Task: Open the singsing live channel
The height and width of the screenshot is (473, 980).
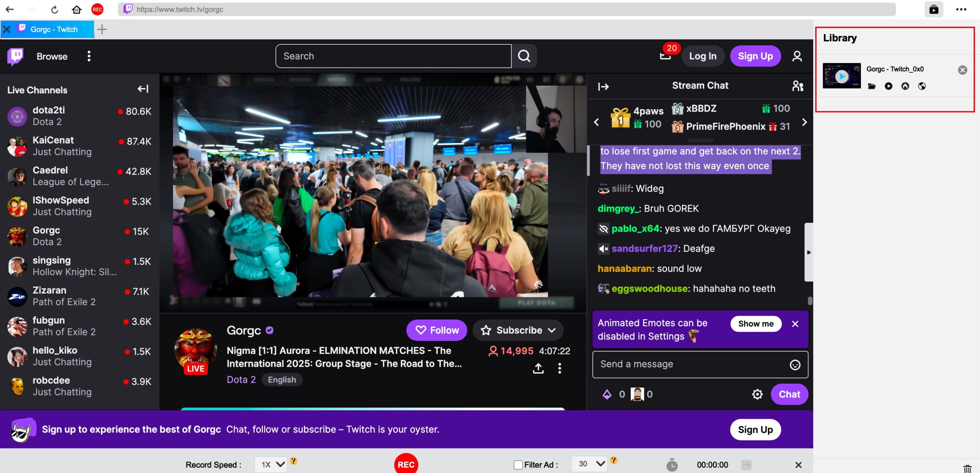Action: (x=80, y=266)
